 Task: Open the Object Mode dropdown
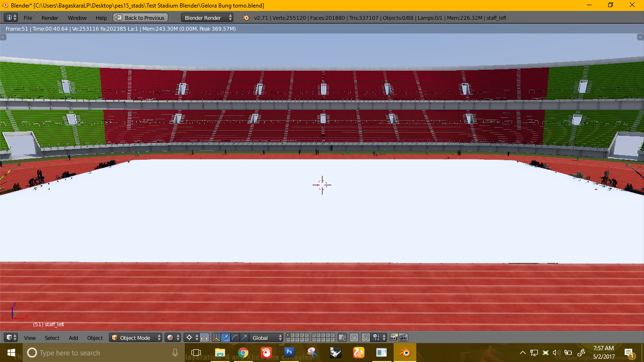(135, 337)
